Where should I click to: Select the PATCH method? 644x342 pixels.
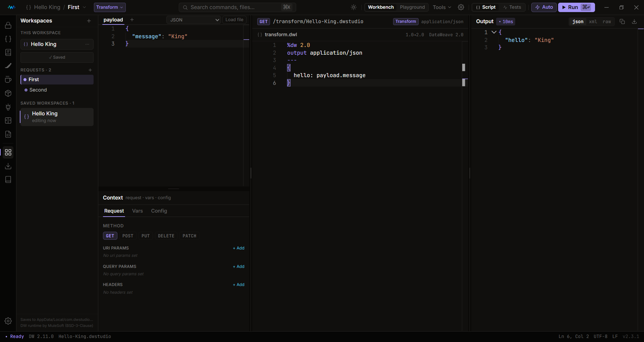[x=190, y=236]
